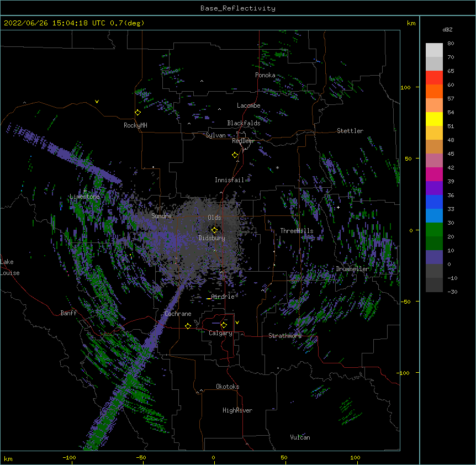The width and height of the screenshot is (476, 465).
Task: Click the Strathmore city label
Action: (285, 336)
